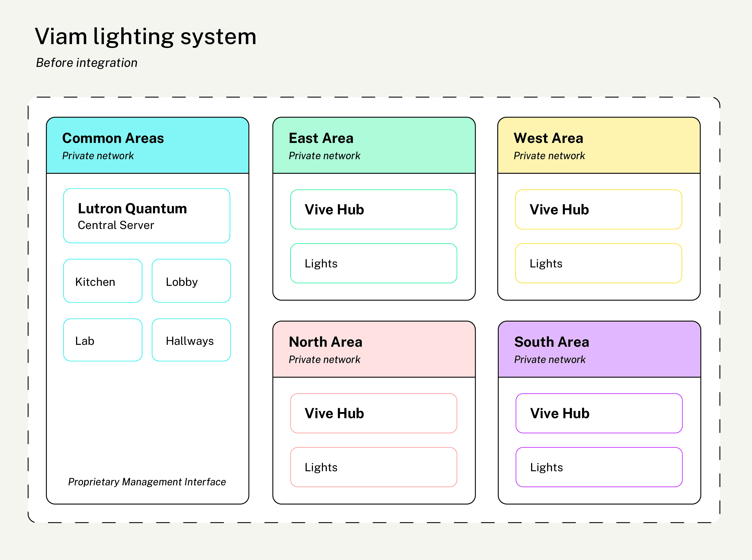Image resolution: width=752 pixels, height=560 pixels.
Task: Click the West Area Lights box
Action: (x=599, y=263)
